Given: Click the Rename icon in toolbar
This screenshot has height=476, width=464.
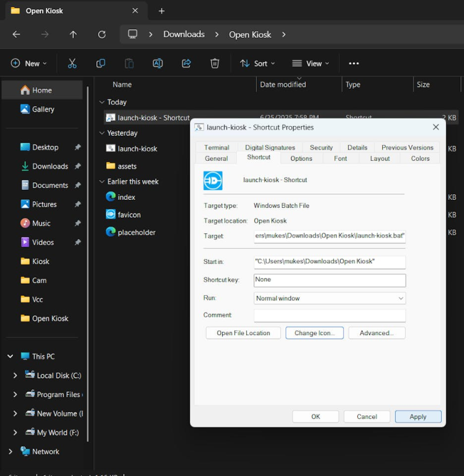Looking at the screenshot, I should coord(158,63).
